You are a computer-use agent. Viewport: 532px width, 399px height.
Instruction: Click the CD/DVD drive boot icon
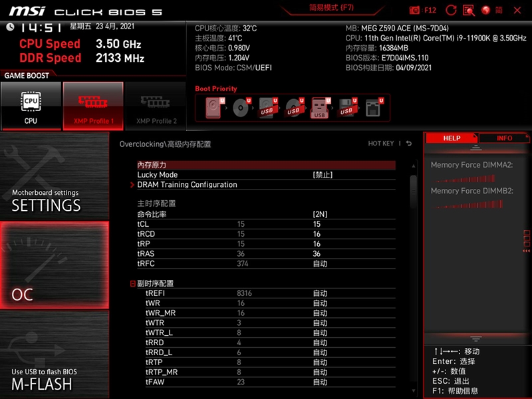(x=241, y=106)
